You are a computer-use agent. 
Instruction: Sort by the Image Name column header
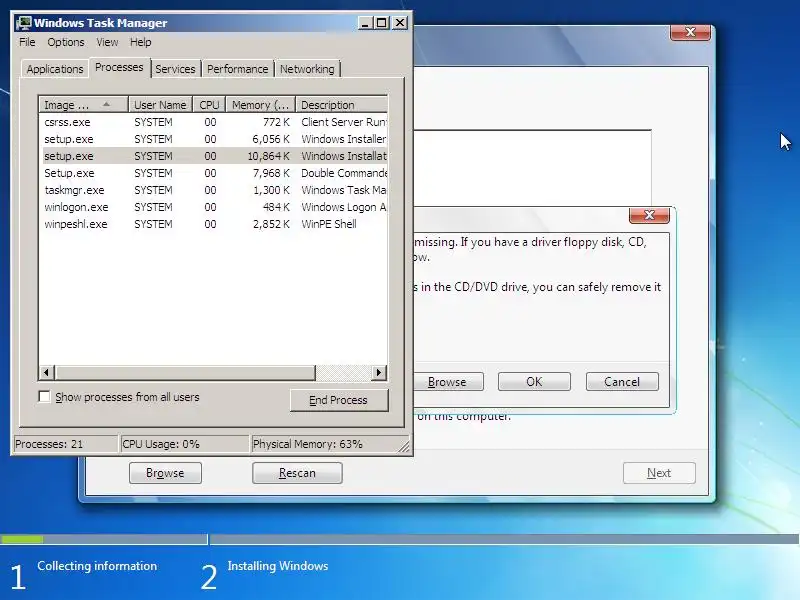pyautogui.click(x=83, y=105)
